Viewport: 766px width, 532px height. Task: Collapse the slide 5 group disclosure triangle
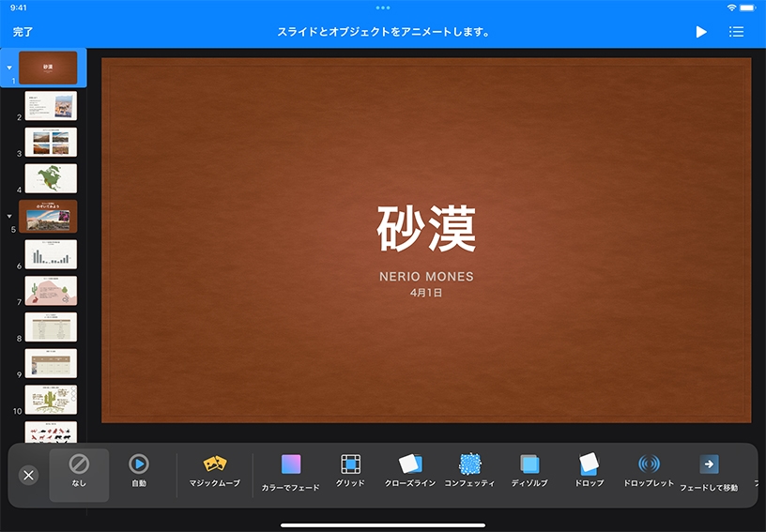[9, 216]
